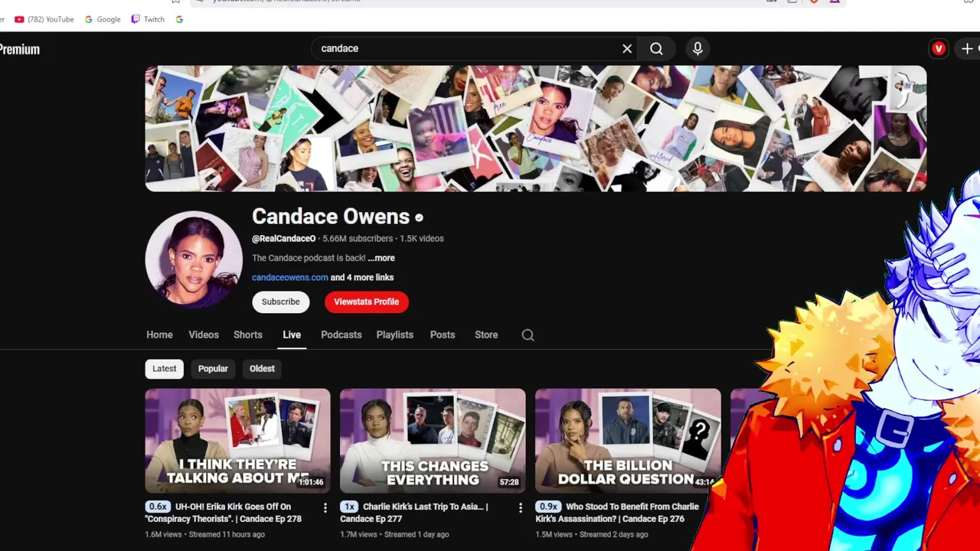This screenshot has height=551, width=980.
Task: Click the Candace Owens profile avatar
Action: 194,259
